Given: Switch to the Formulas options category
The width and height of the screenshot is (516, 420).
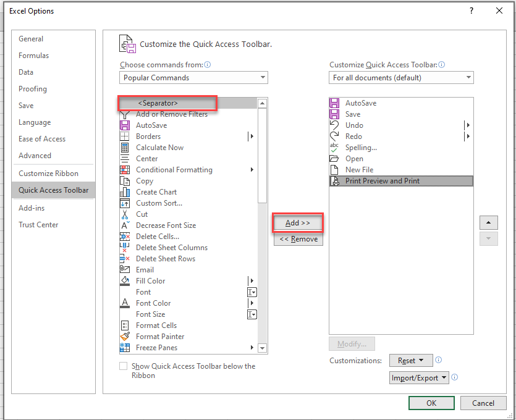Looking at the screenshot, I should pos(53,56).
